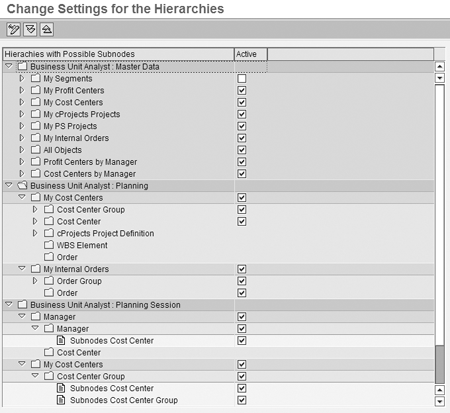Collapse the Business Unit Analyst: Master Data node

(9, 66)
